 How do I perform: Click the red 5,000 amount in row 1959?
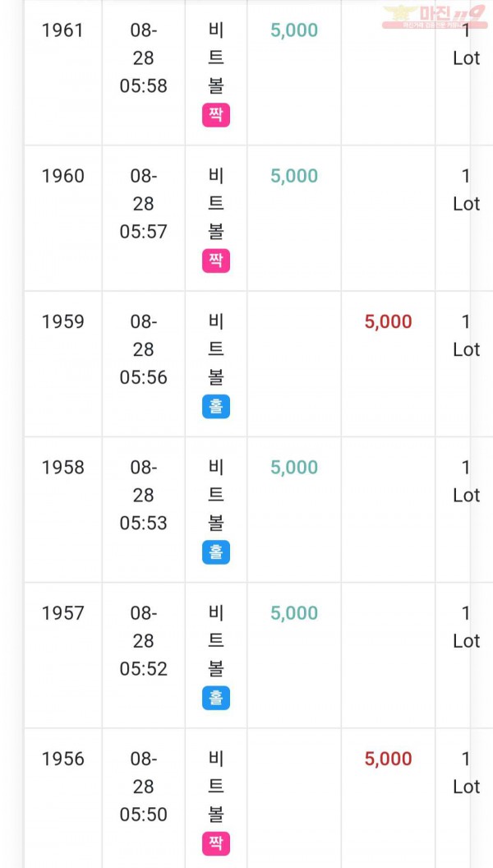[389, 322]
